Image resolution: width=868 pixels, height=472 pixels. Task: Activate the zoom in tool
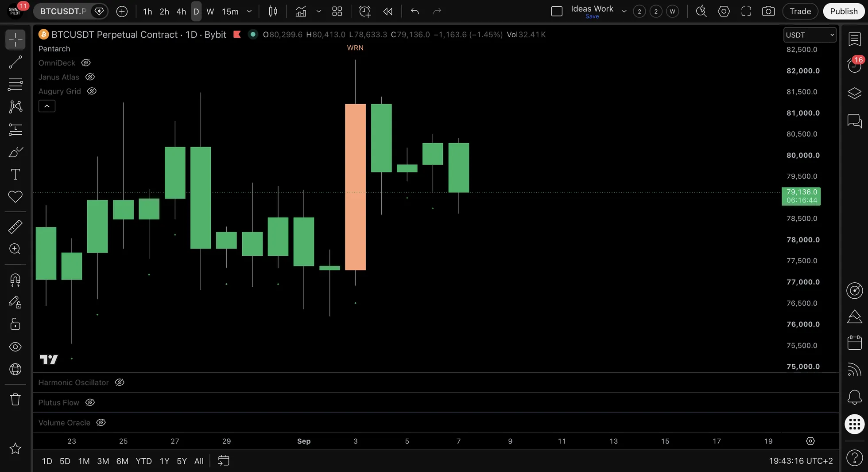point(15,249)
